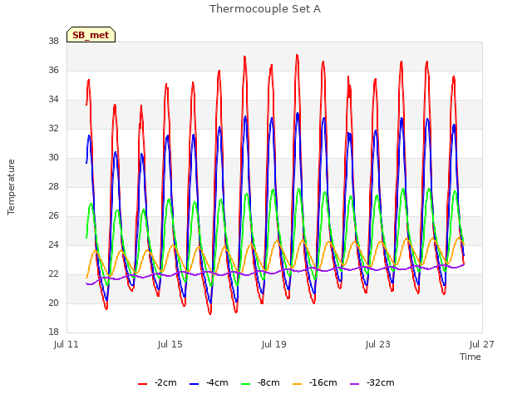Toggle the -4cm series legend entry
This screenshot has height=399, width=532.
[209, 383]
